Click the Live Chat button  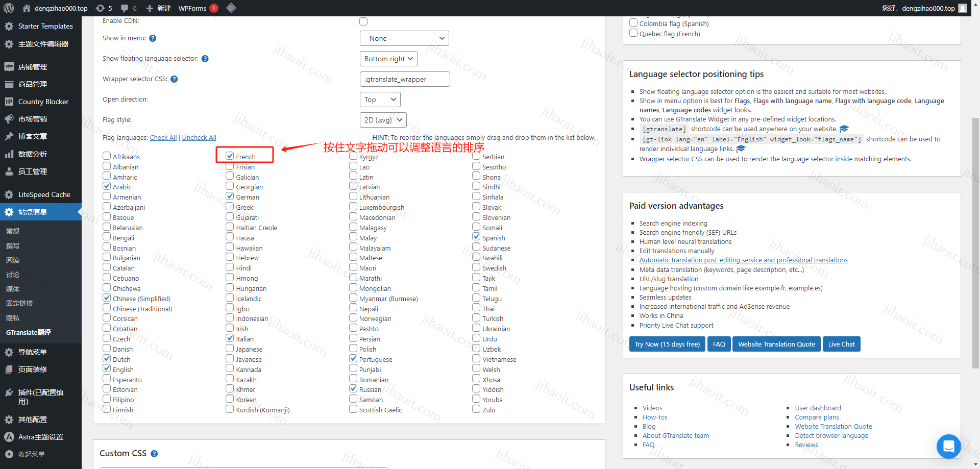(x=842, y=344)
